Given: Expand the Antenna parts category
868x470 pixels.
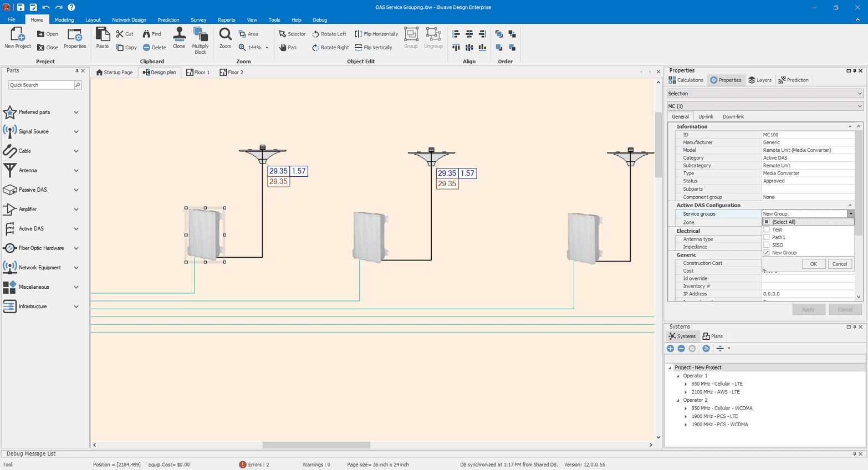Looking at the screenshot, I should (x=76, y=170).
